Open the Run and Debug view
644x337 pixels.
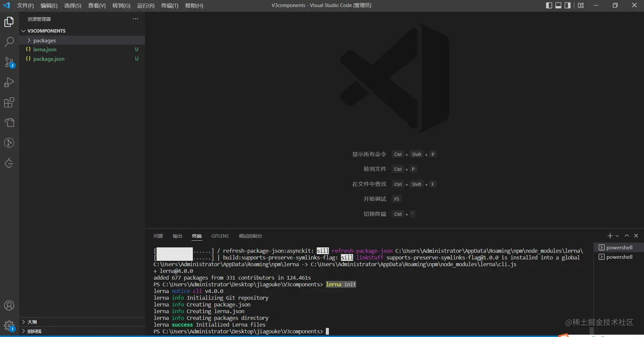[9, 82]
